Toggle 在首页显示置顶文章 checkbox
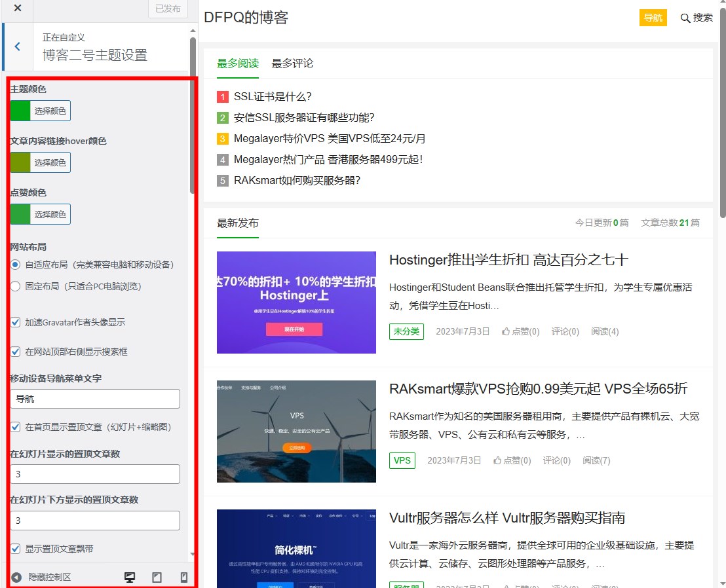726x588 pixels. 15,427
